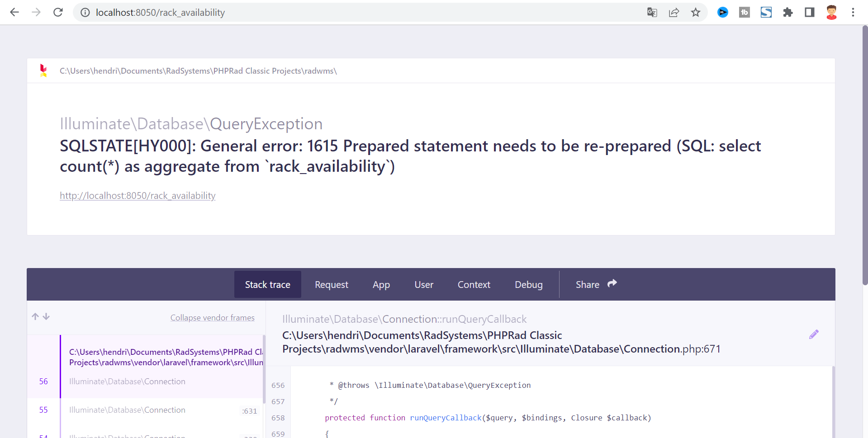Go to next frame with down arrow
Viewport: 868px width, 438px height.
pyautogui.click(x=46, y=316)
